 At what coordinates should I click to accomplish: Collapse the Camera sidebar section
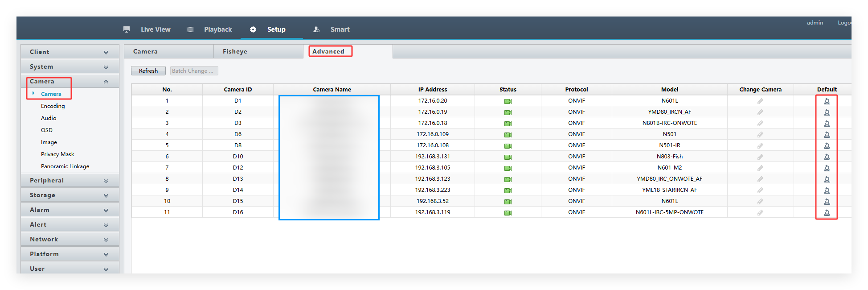106,82
